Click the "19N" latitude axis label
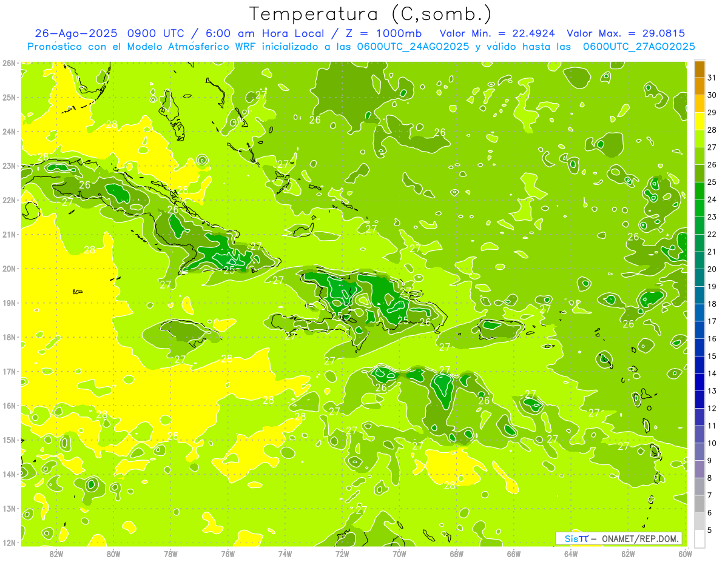The width and height of the screenshot is (728, 562). [x=8, y=303]
